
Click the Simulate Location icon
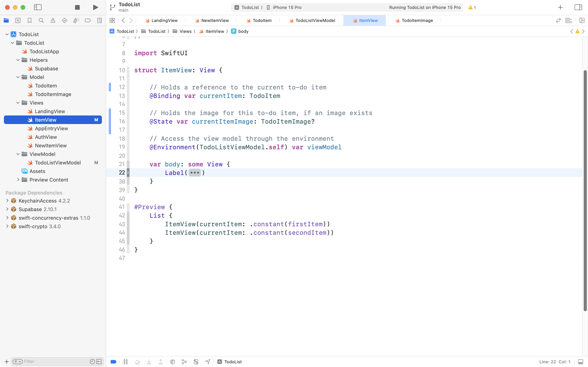[x=208, y=361]
